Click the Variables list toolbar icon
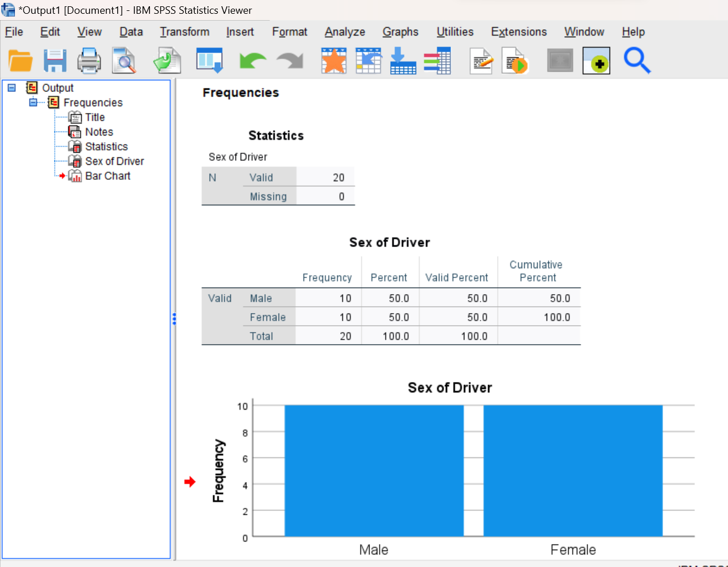728x567 pixels. 437,61
